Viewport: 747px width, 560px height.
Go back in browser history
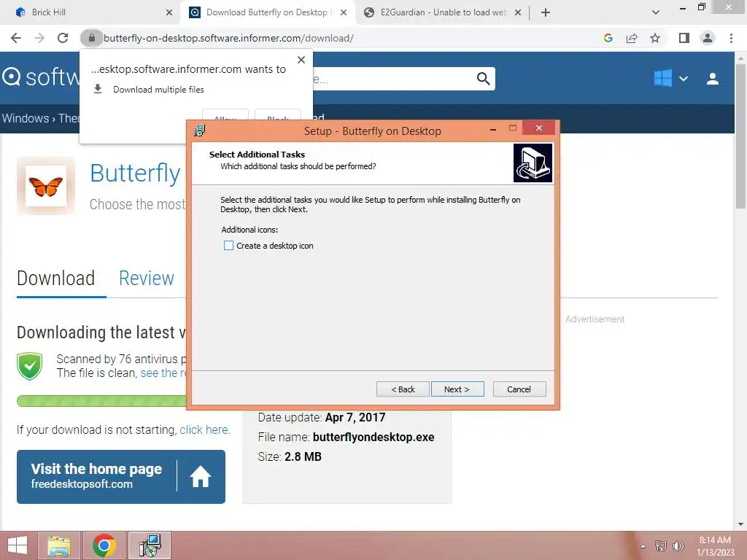(x=16, y=38)
